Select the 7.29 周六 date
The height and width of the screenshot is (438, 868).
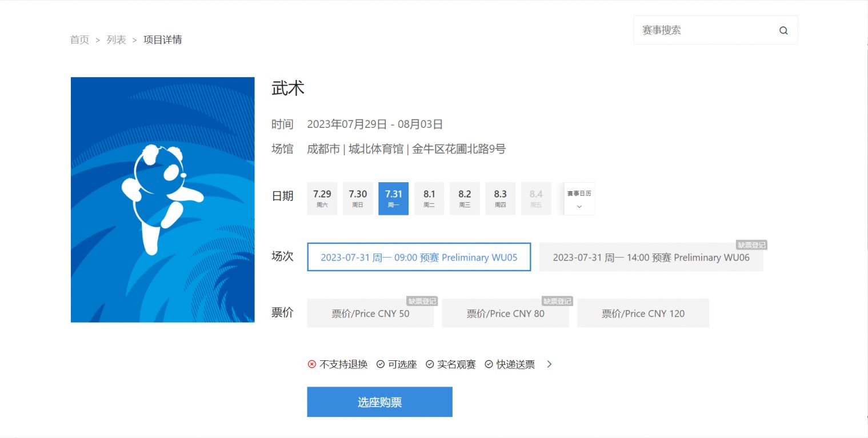coord(322,198)
